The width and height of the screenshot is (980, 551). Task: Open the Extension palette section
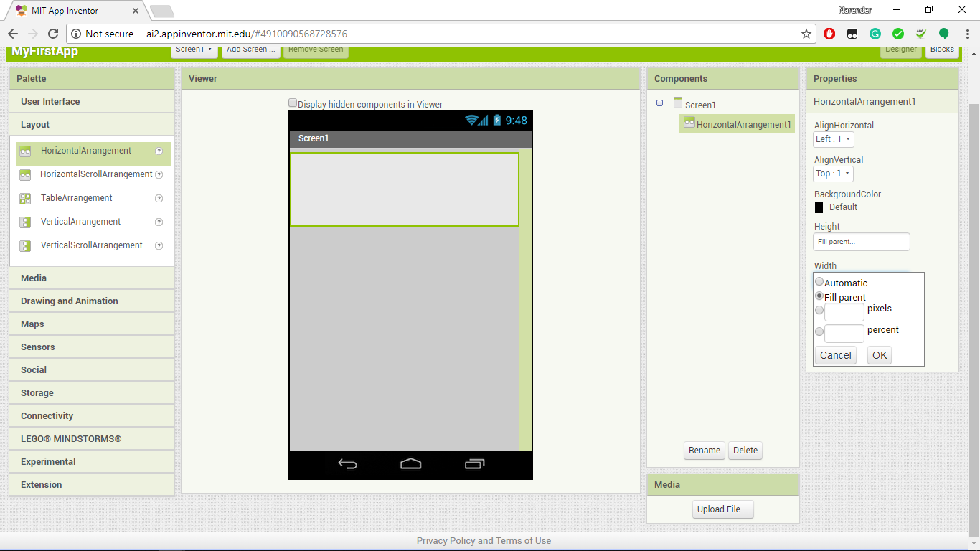[92, 485]
